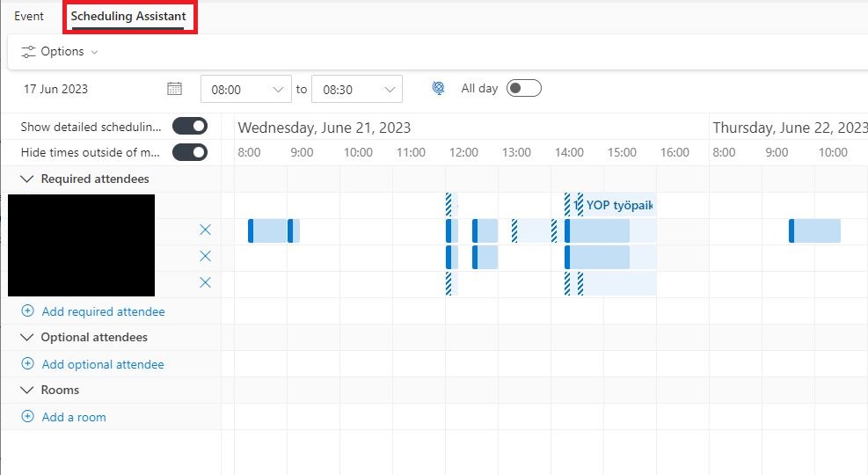
Task: Toggle Show detailed scheduling switch
Action: click(190, 126)
